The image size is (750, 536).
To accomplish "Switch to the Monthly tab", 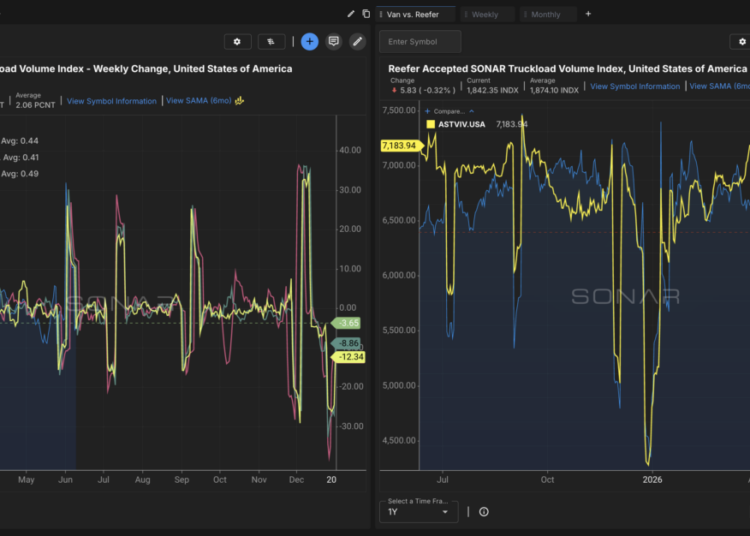I will (x=548, y=14).
